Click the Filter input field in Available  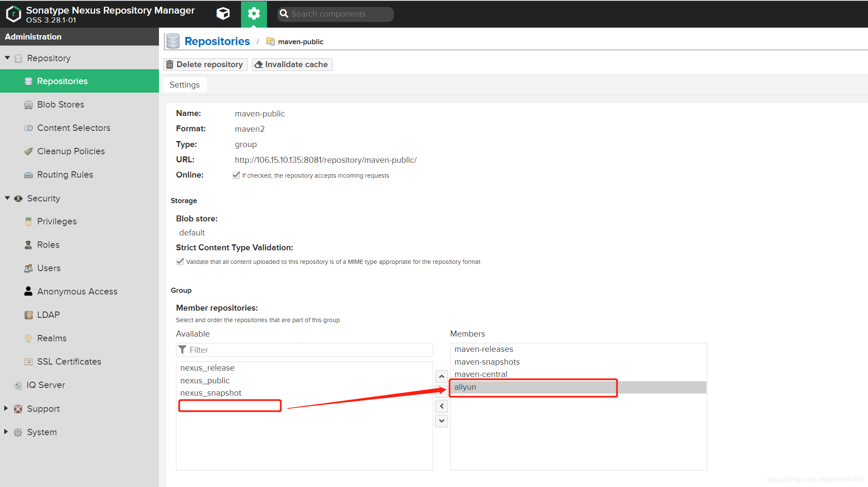coord(305,350)
